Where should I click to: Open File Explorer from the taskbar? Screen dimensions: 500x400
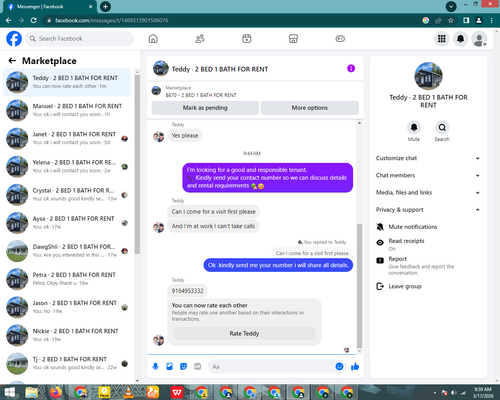32,392
